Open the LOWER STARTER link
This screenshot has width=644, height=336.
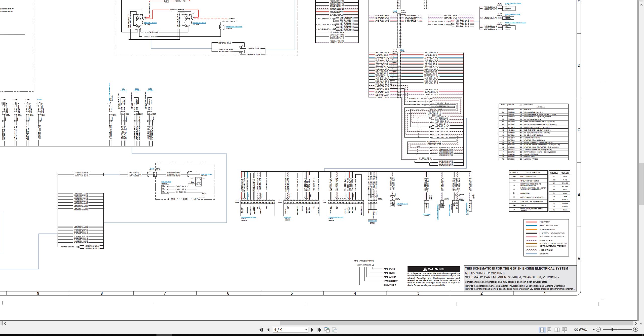(199, 23)
